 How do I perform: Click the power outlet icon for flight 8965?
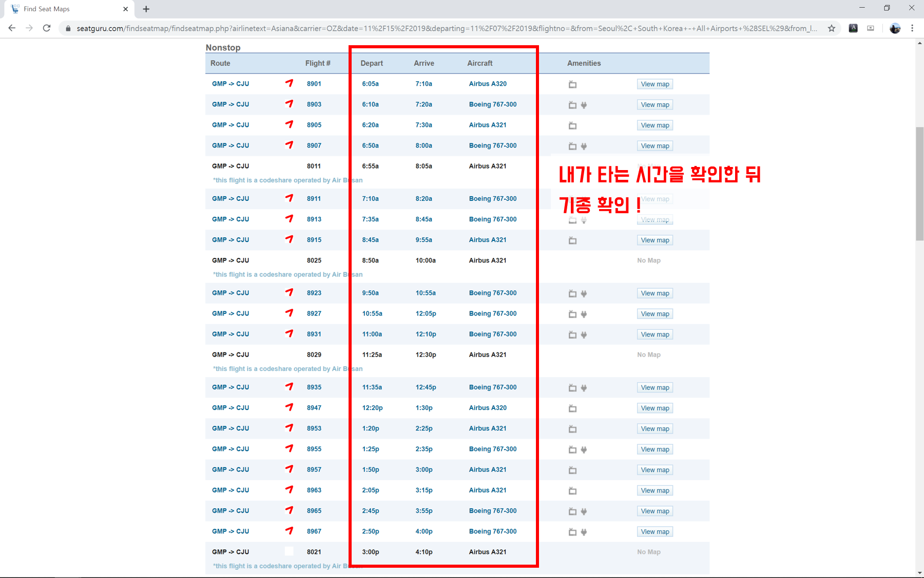click(x=584, y=511)
